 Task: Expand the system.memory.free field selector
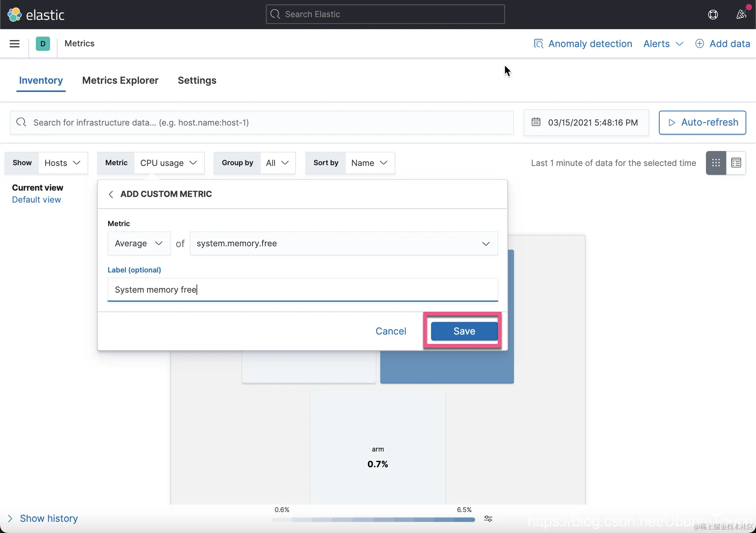coord(344,244)
